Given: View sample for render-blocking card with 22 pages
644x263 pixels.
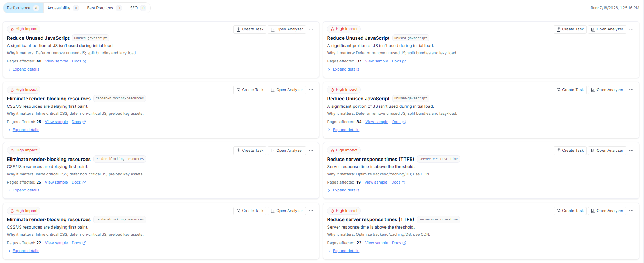Looking at the screenshot, I should coord(56,243).
